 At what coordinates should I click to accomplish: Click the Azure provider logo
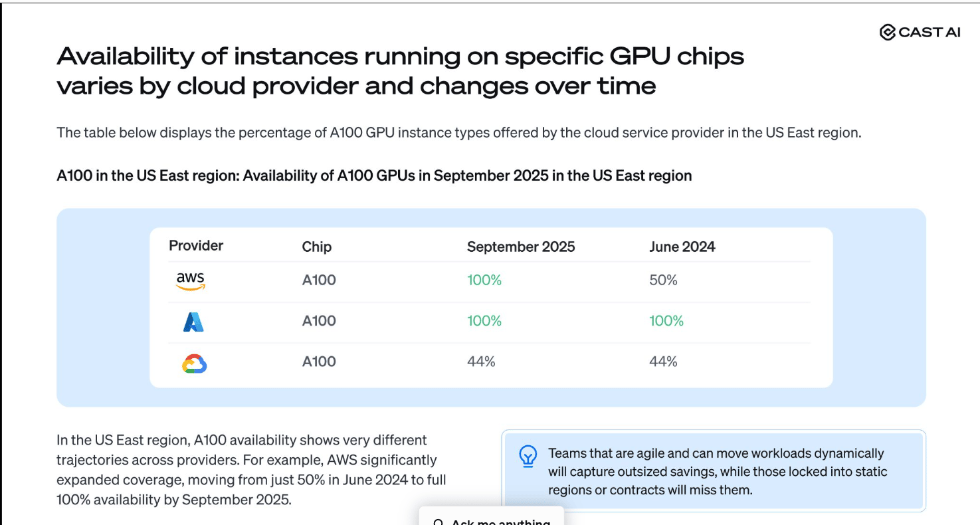(x=193, y=322)
